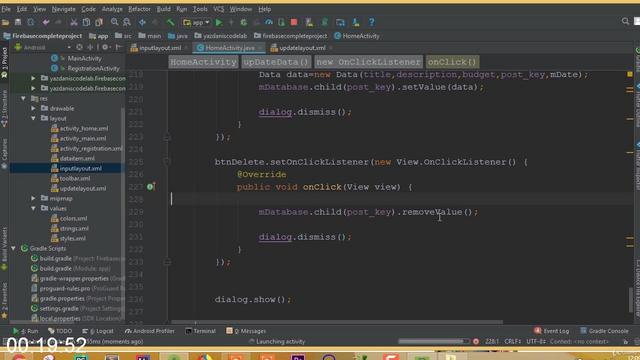
Task: Click the Project panel settings gear icon
Action: (x=105, y=47)
